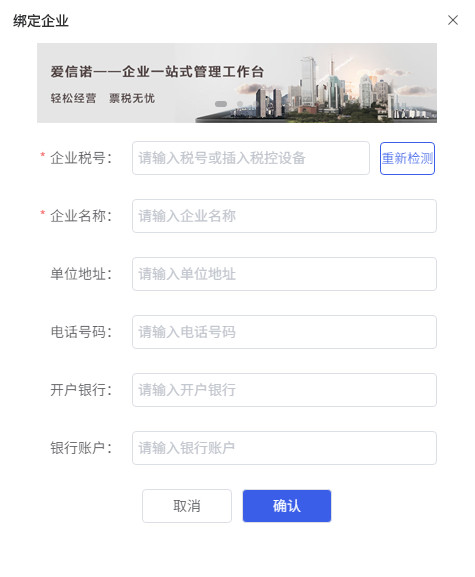This screenshot has height=577, width=475.
Task: Click the 绑定企业 dialog title
Action: point(41,21)
